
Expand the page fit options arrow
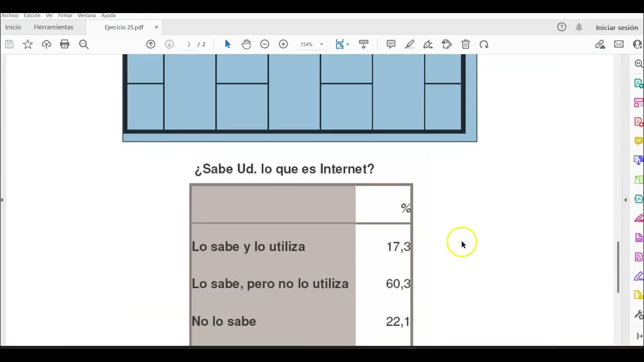348,44
